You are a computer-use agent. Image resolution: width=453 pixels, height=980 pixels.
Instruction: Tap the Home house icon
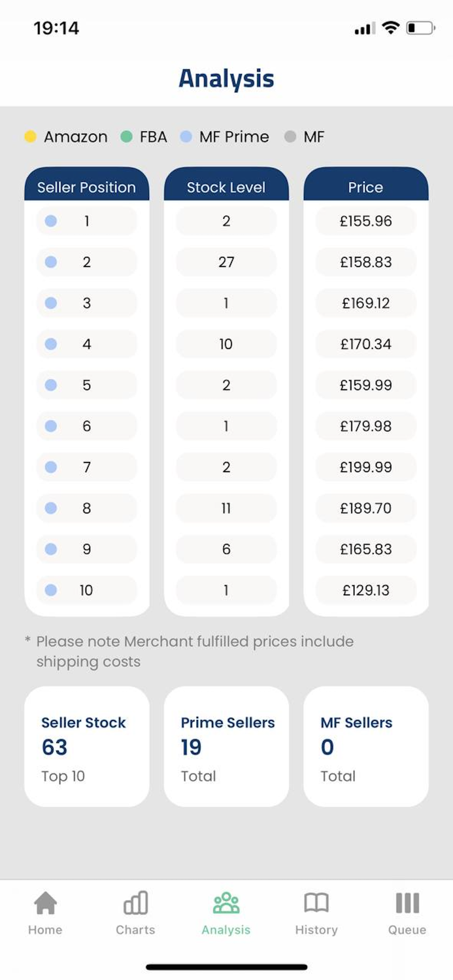[45, 904]
